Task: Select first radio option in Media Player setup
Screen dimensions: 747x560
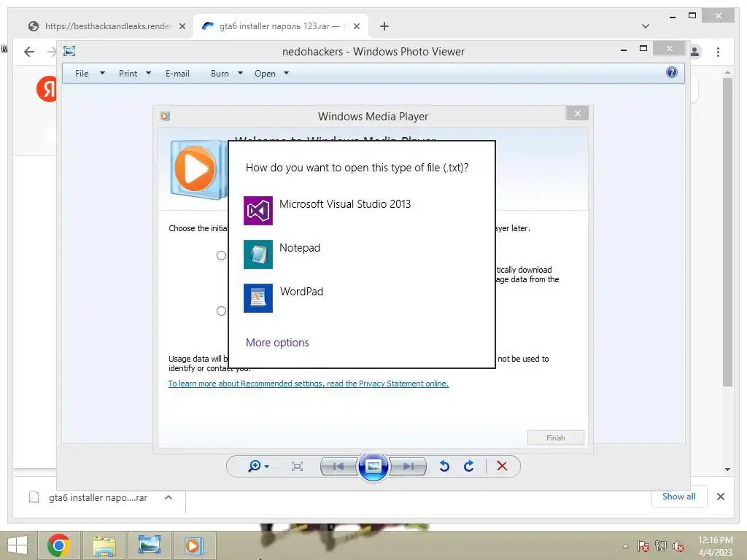Action: pyautogui.click(x=221, y=256)
